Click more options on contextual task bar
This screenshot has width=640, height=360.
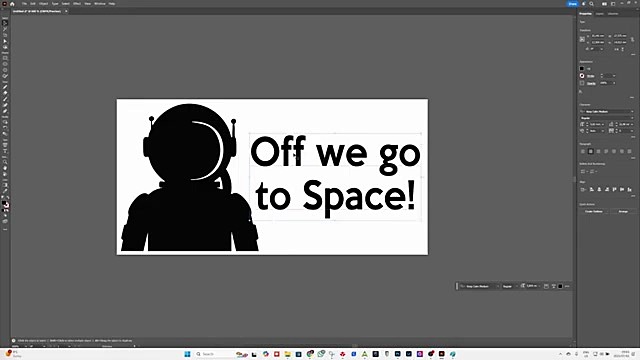click(x=567, y=286)
